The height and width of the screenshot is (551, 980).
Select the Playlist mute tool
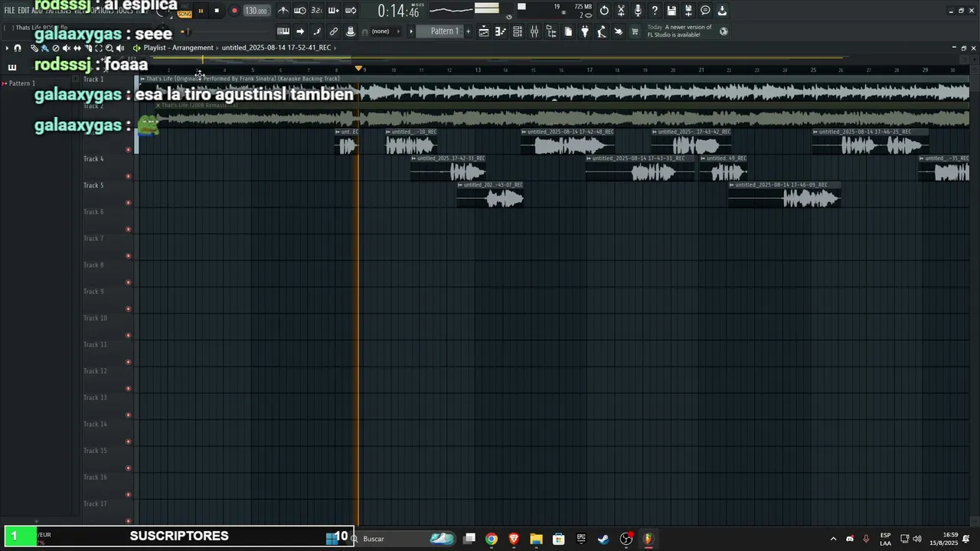(x=66, y=48)
